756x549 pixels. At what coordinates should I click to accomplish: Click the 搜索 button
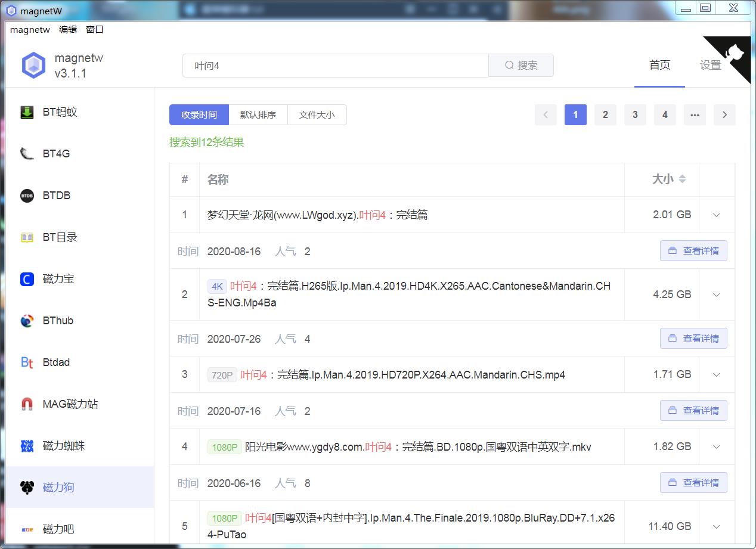pos(521,66)
